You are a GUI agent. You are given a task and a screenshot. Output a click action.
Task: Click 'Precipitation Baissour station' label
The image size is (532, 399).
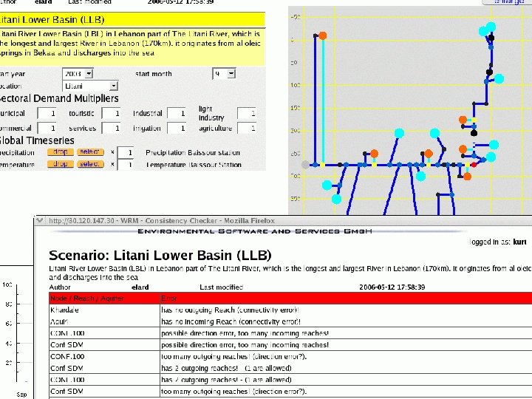(x=193, y=153)
